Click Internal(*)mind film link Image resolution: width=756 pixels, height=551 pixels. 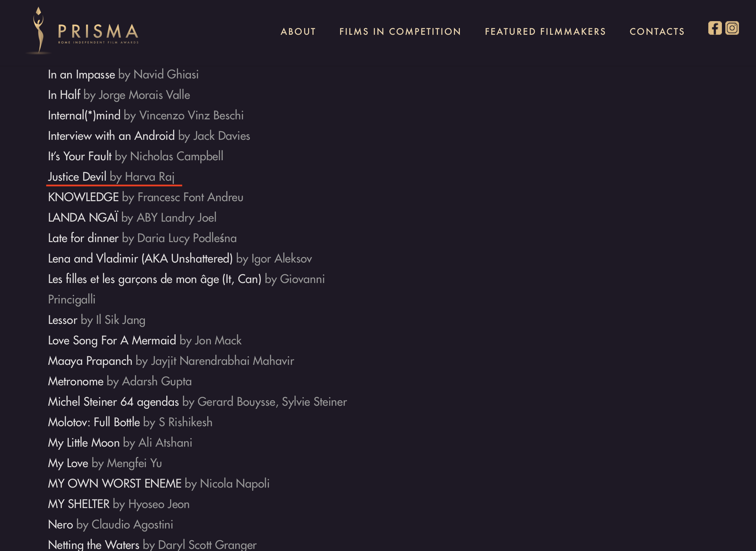[146, 115]
